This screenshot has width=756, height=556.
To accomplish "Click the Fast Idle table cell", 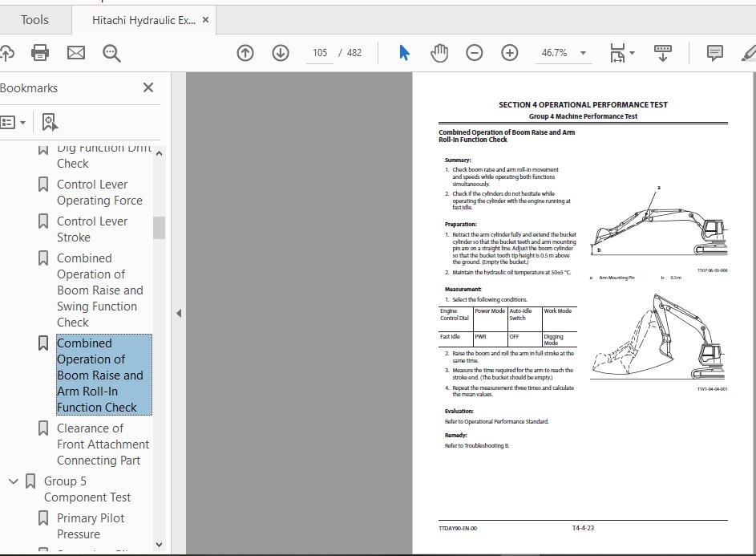I will tap(456, 340).
